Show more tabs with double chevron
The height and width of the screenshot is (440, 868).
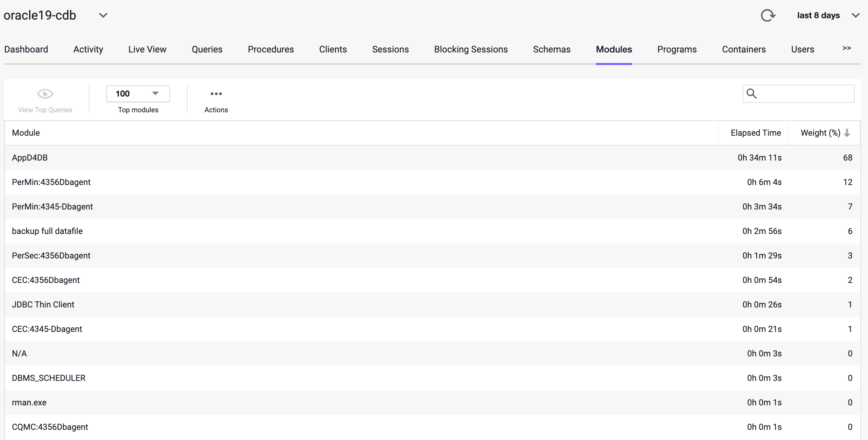click(846, 48)
